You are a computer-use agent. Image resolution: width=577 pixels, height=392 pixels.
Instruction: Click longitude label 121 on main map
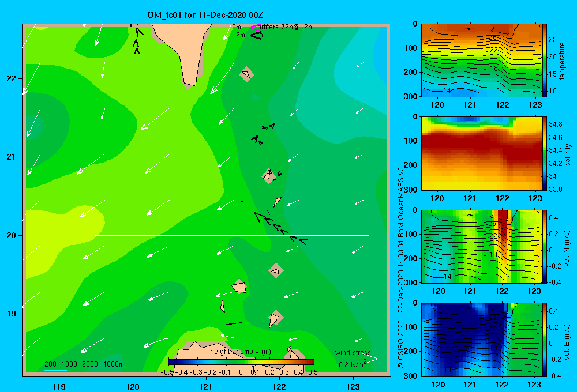(x=206, y=386)
